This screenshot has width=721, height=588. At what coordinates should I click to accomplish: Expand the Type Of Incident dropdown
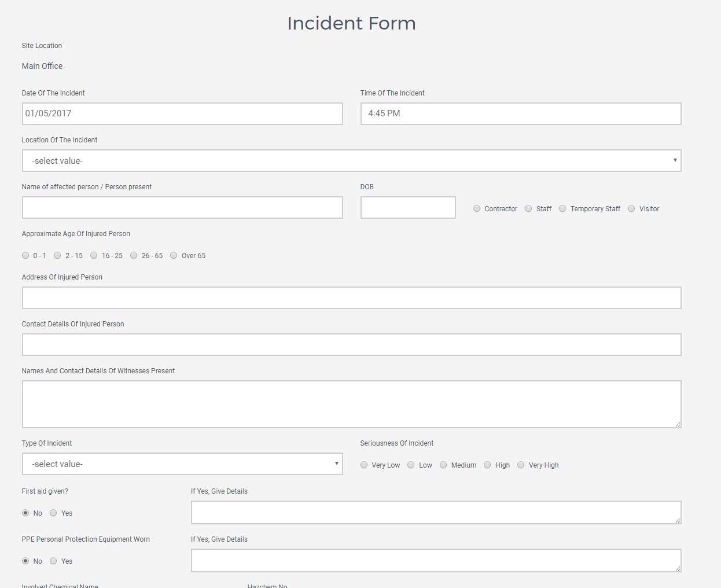[182, 464]
